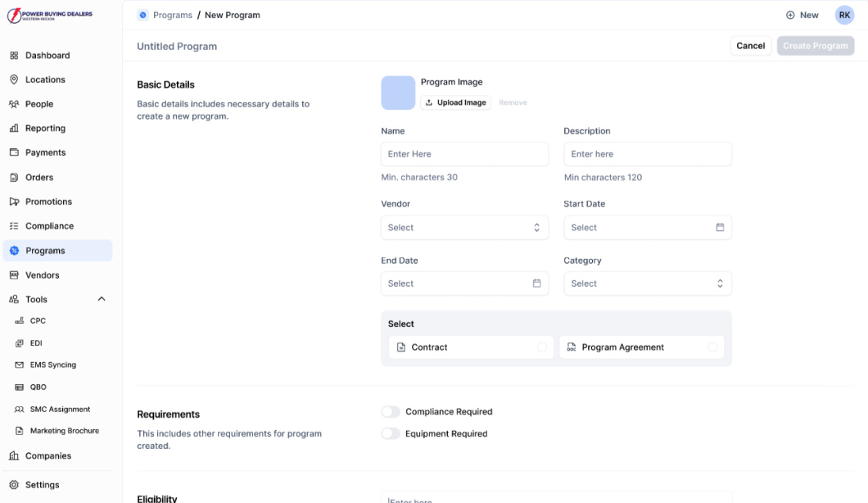The image size is (868, 503).
Task: Open the Vendor dropdown
Action: [464, 228]
